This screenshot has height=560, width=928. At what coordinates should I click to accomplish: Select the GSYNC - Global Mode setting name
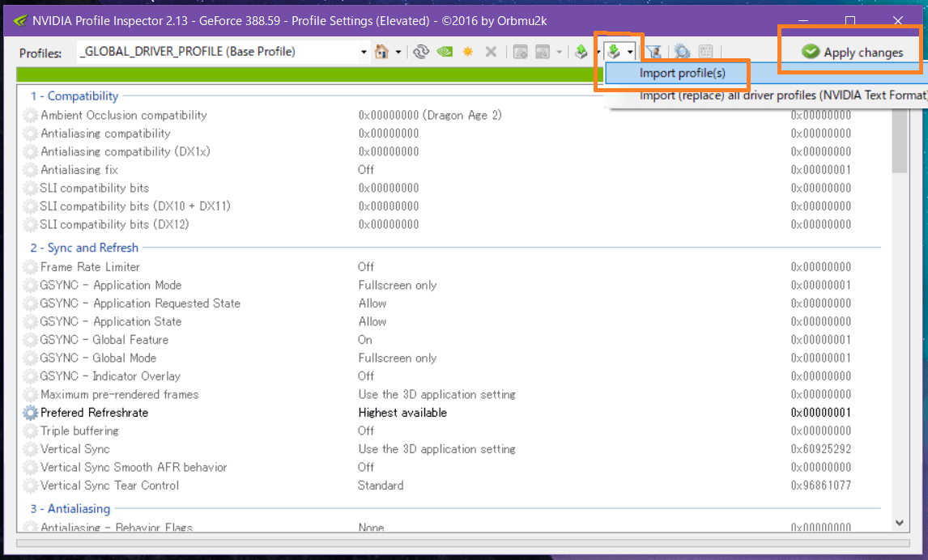(98, 358)
